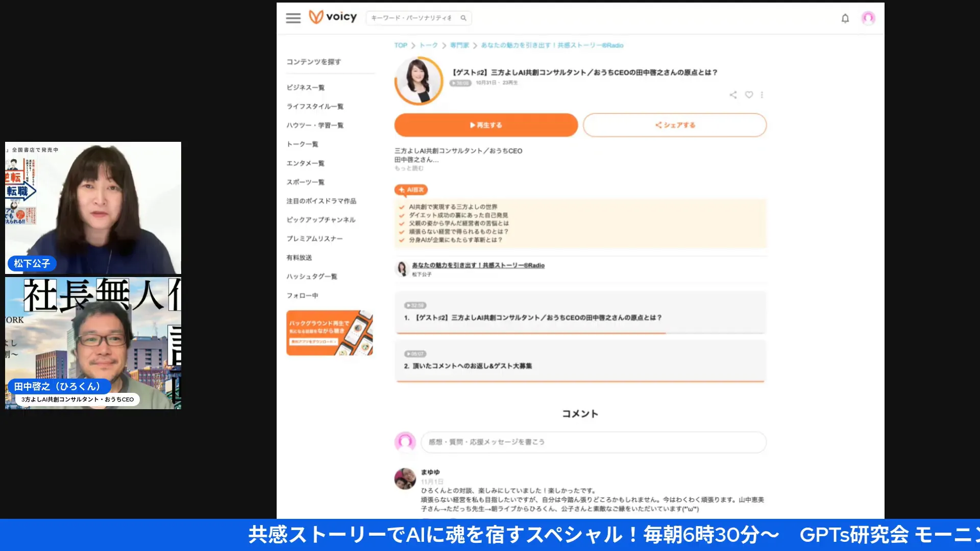Click the Voicy logo to go home
This screenshot has width=980, height=551.
333,16
